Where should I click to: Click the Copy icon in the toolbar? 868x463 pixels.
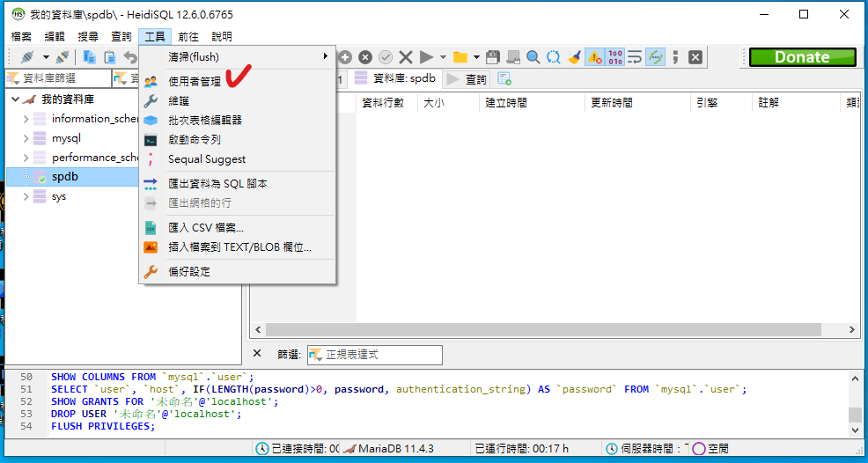coord(90,57)
